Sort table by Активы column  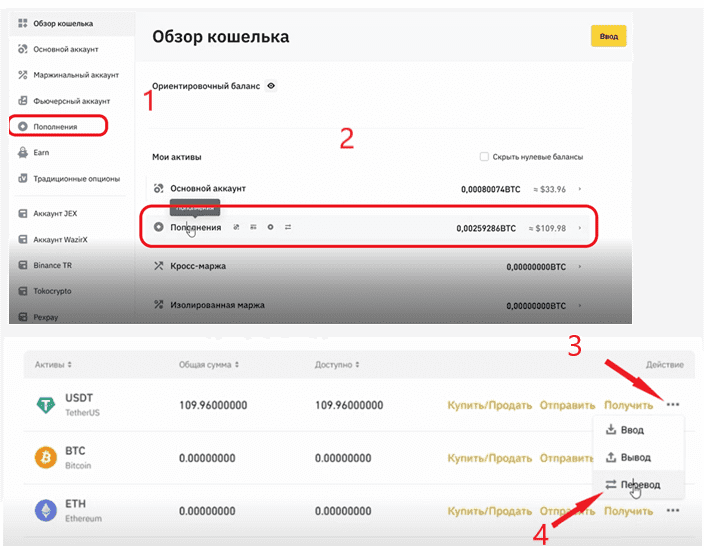click(x=53, y=365)
